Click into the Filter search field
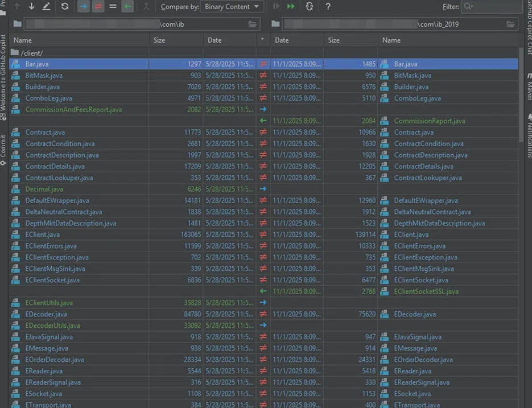This screenshot has width=532, height=408. tap(492, 6)
